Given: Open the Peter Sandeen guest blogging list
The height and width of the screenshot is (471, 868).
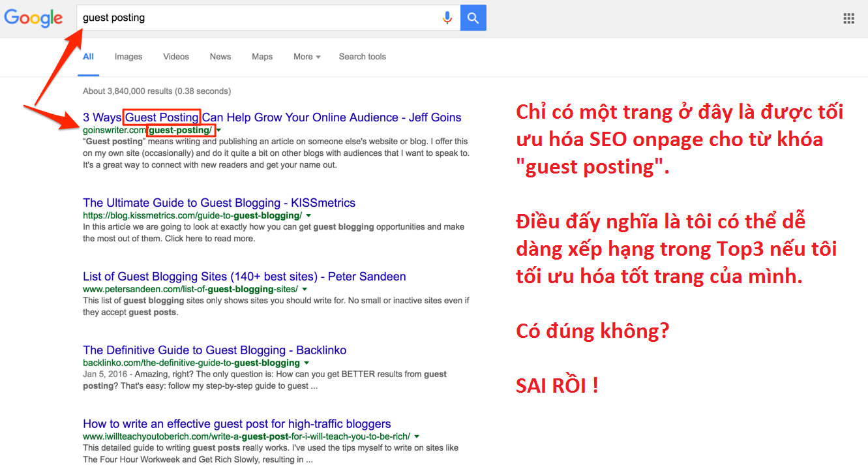Looking at the screenshot, I should tap(245, 277).
